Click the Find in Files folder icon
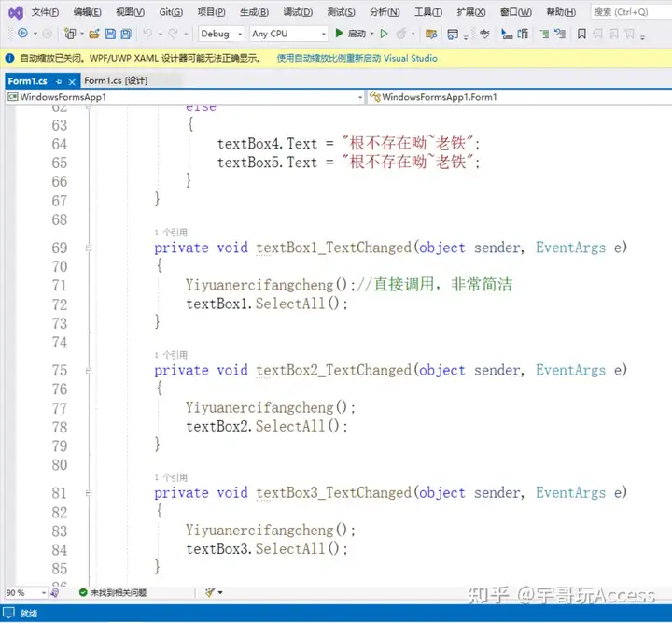This screenshot has height=623, width=672. pos(431,34)
